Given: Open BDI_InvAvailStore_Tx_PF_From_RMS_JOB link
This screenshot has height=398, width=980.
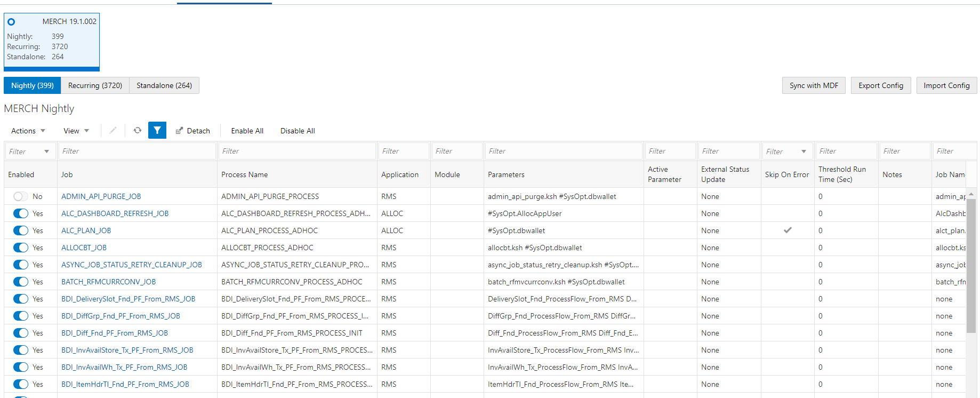Looking at the screenshot, I should tap(127, 350).
